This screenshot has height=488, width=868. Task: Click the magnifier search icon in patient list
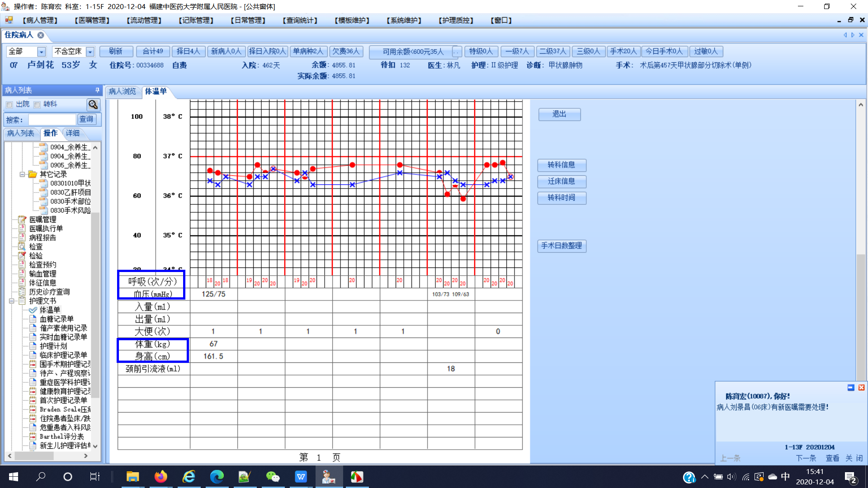click(93, 105)
